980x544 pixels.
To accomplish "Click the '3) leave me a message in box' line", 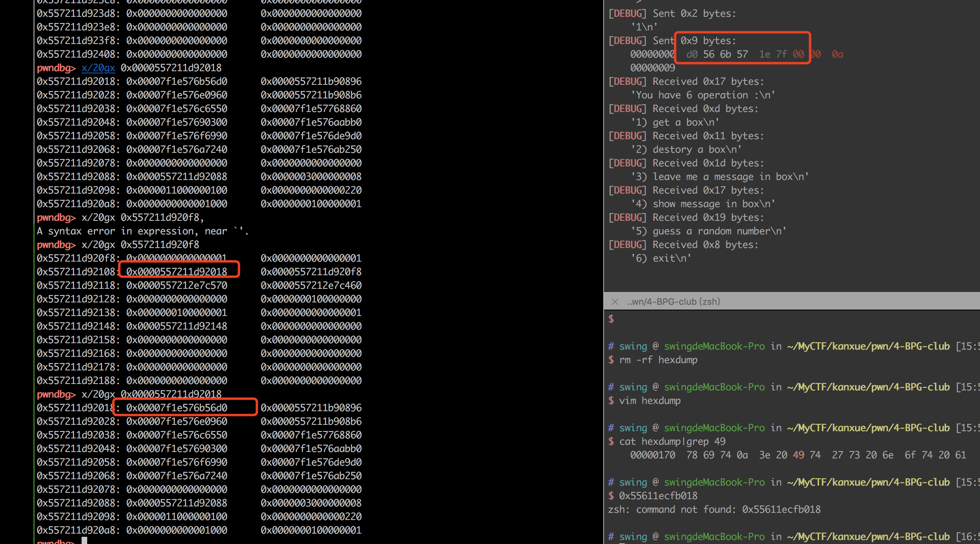I will (x=720, y=177).
